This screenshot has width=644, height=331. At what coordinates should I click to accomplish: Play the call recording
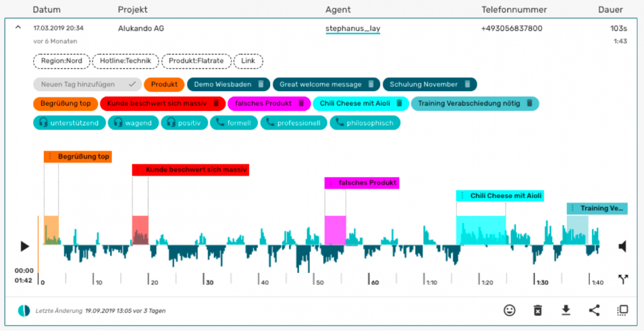24,246
